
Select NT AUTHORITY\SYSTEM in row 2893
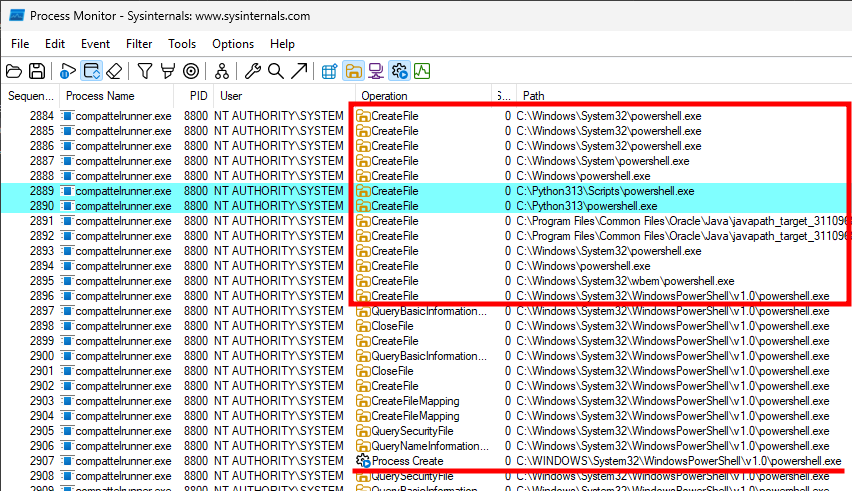tap(279, 251)
